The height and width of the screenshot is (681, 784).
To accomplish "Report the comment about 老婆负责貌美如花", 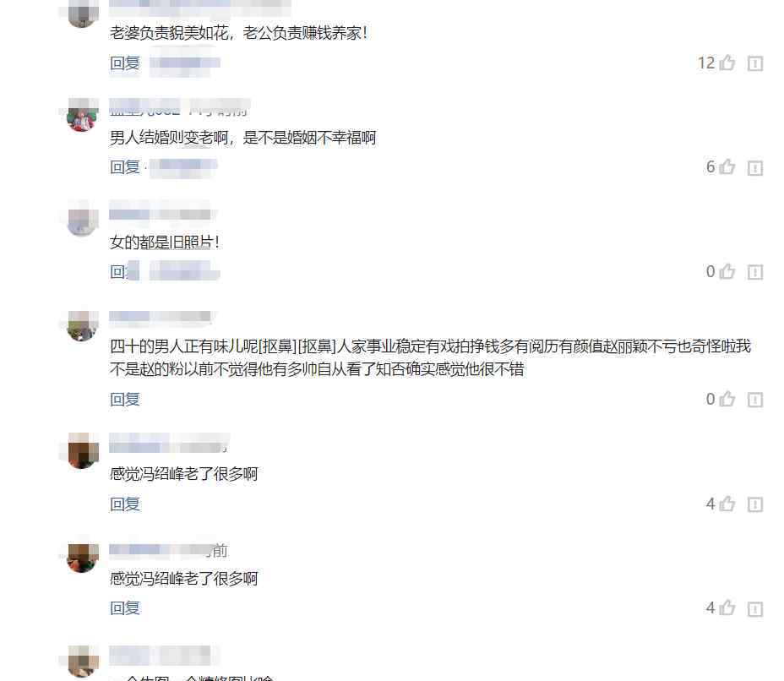I will [x=755, y=63].
